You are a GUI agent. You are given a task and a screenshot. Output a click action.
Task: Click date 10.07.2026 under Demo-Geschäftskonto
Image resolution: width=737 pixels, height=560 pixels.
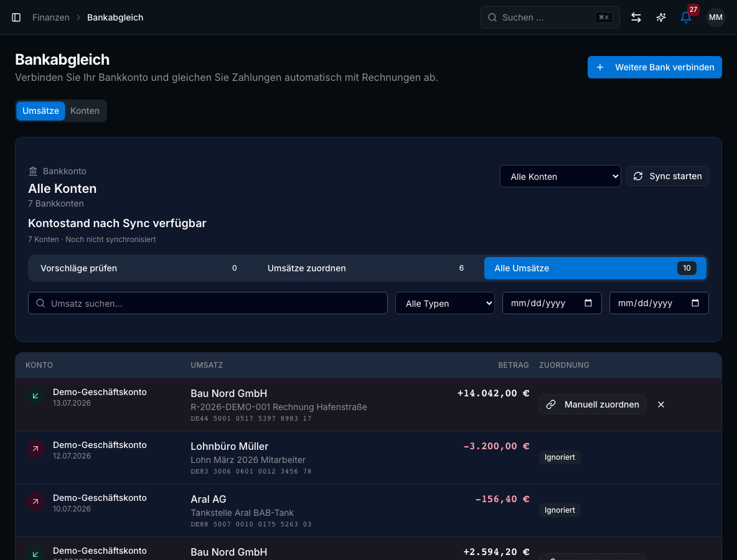tap(72, 509)
